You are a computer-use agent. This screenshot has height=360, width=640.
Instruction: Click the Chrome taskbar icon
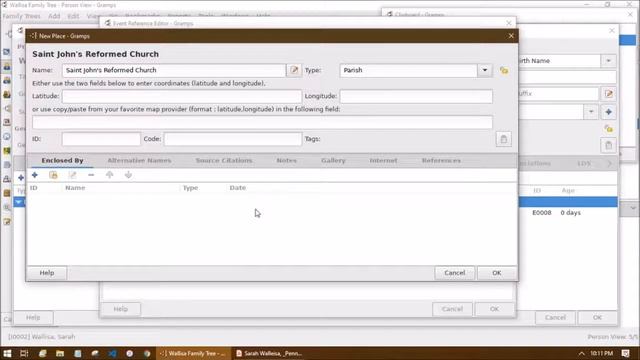tap(147, 353)
